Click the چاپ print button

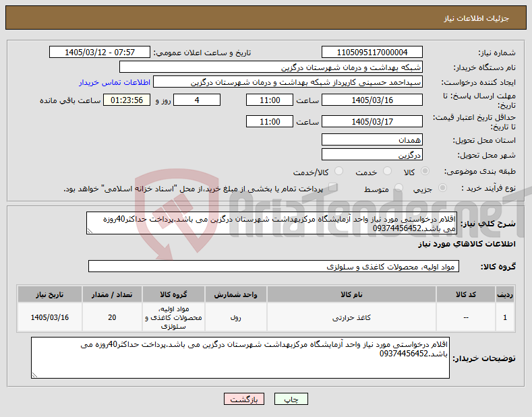coord(291,399)
